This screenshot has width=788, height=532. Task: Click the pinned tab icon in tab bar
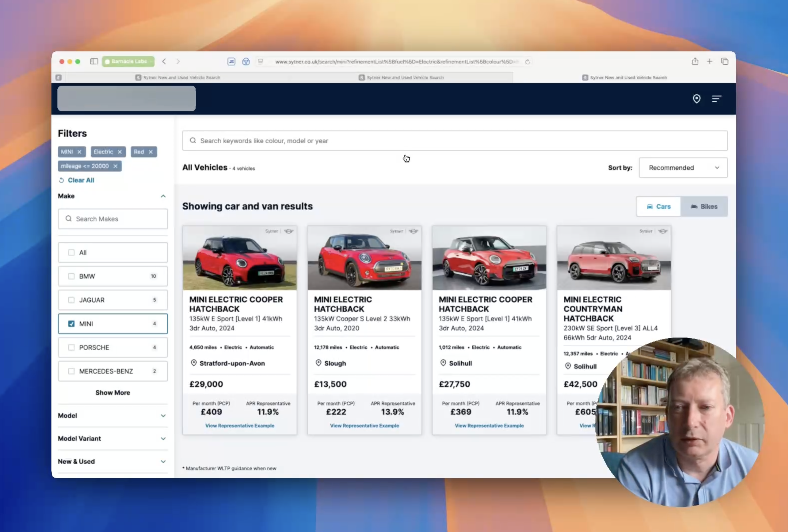click(x=58, y=78)
